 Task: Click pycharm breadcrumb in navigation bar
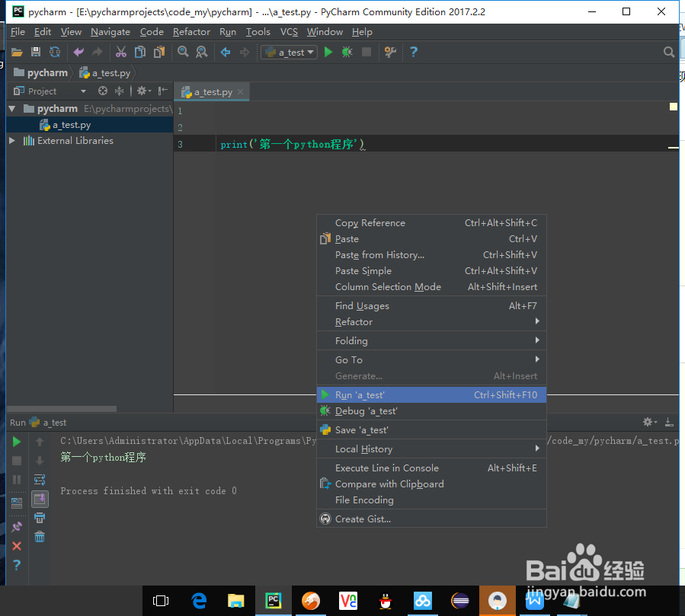pos(40,73)
